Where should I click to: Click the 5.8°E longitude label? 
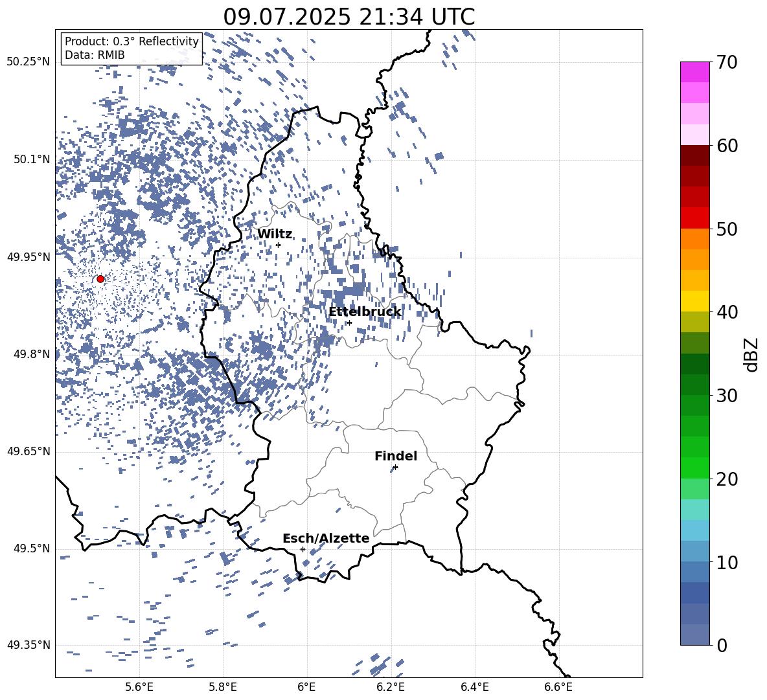(x=223, y=687)
